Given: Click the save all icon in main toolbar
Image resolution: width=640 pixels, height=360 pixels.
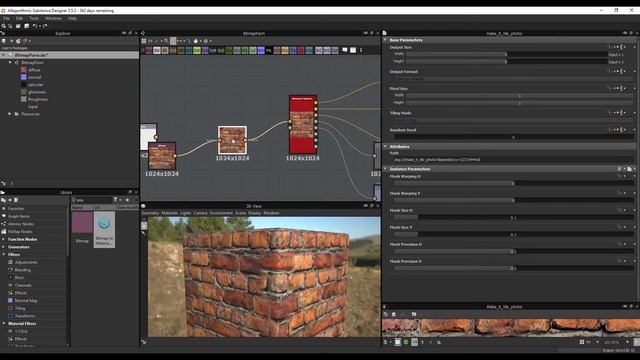Looking at the screenshot, I should click(27, 26).
